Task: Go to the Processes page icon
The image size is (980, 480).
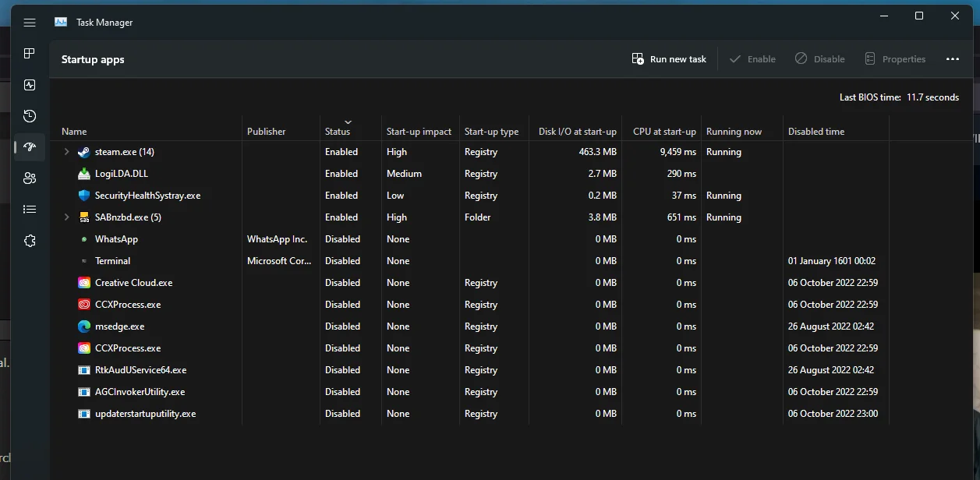Action: click(30, 54)
